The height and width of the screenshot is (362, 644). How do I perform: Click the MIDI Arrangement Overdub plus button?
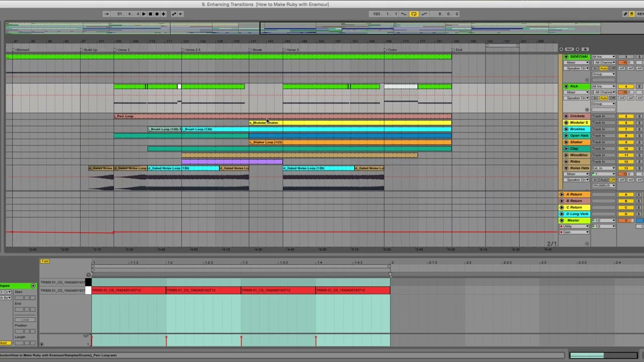pos(163,14)
